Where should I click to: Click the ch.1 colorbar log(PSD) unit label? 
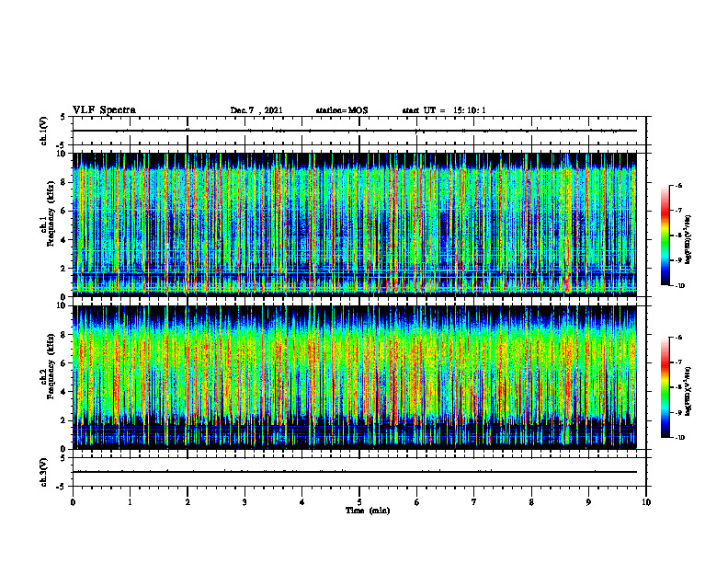point(688,240)
